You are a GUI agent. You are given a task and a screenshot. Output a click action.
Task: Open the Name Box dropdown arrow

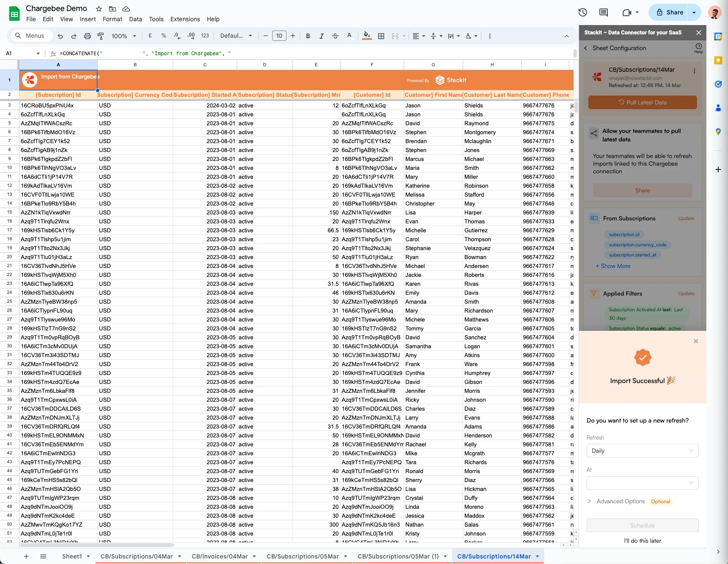[38, 54]
